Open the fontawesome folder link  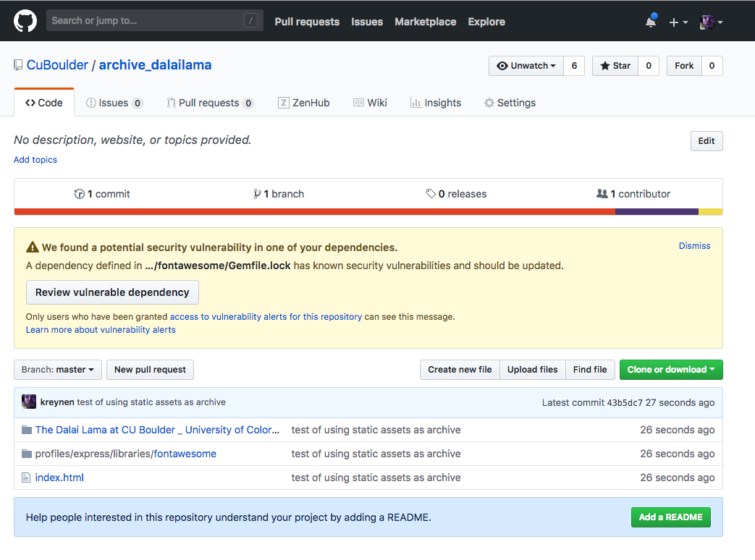[185, 454]
